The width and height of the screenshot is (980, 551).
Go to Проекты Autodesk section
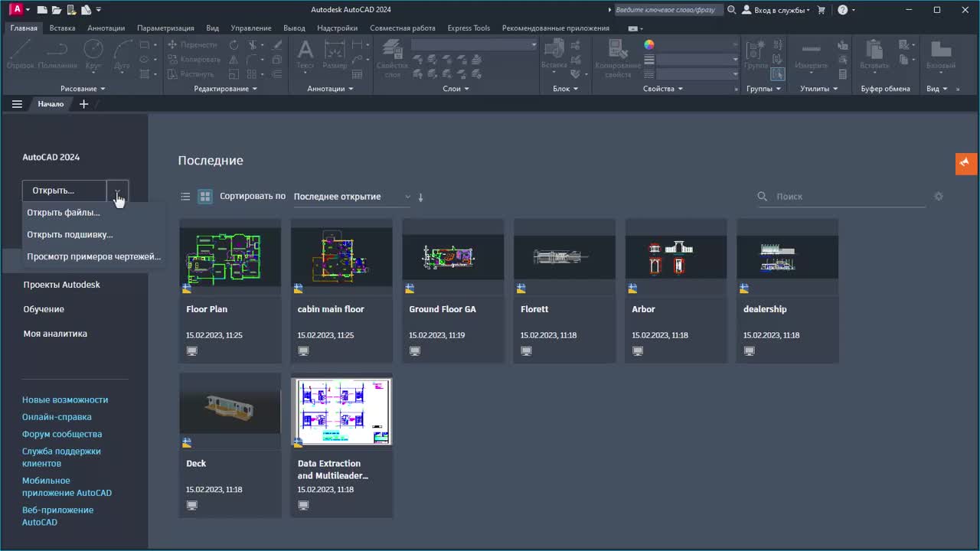point(61,285)
